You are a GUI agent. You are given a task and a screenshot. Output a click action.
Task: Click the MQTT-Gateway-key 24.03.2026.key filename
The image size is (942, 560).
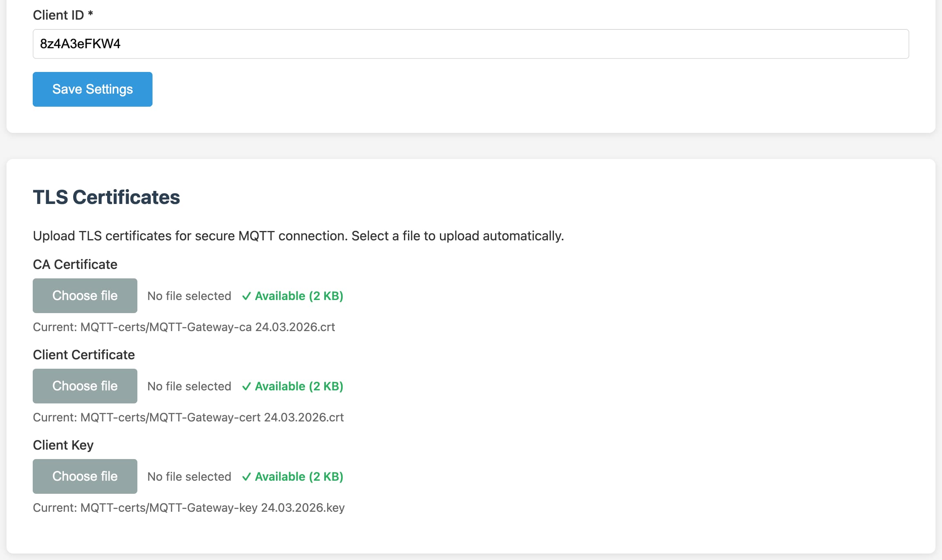pos(189,508)
